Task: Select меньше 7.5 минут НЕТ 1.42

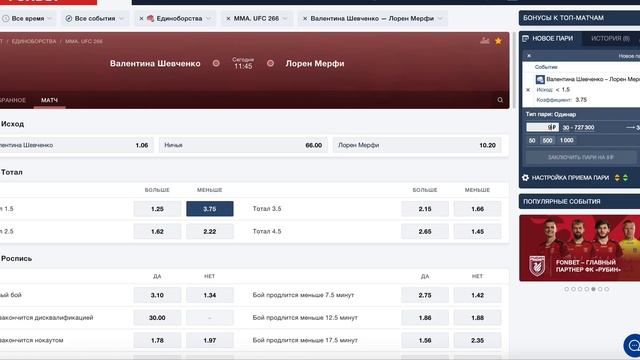Action: [477, 295]
